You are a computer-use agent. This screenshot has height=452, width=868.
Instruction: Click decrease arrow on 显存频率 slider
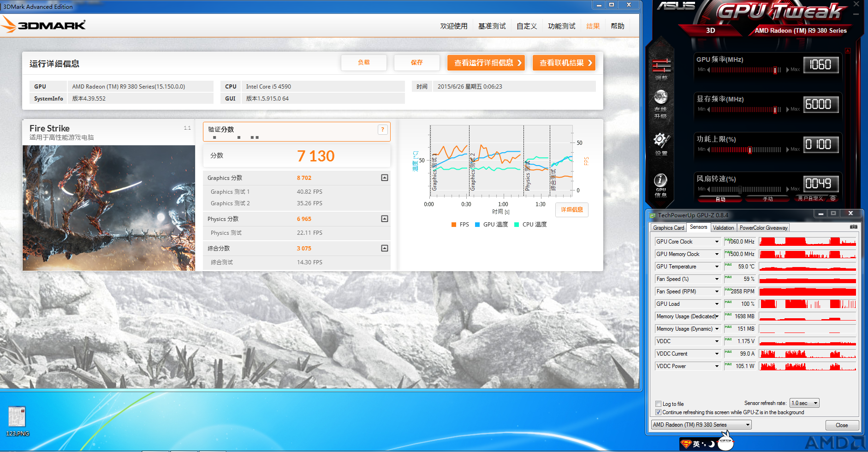tap(708, 110)
